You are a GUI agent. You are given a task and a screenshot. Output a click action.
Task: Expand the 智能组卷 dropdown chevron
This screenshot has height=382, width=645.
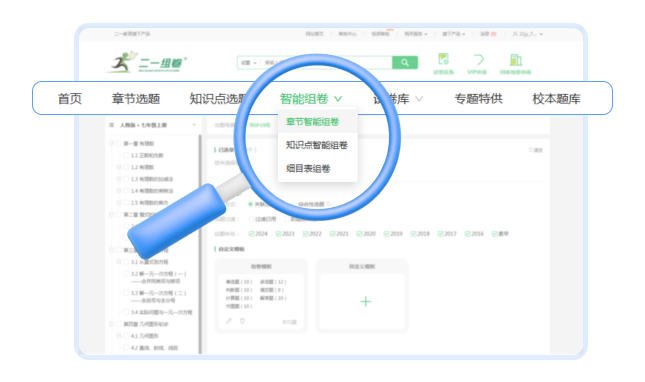(x=338, y=99)
